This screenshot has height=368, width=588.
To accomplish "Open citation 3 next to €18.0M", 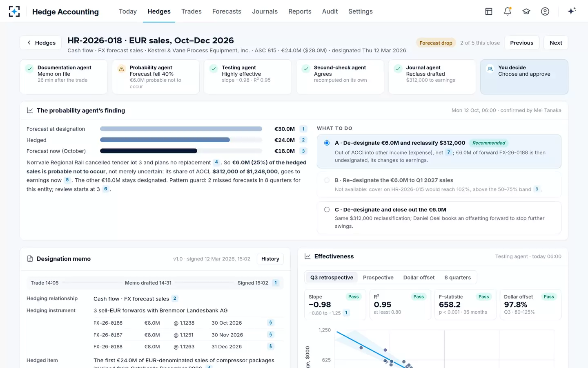I will tap(303, 151).
